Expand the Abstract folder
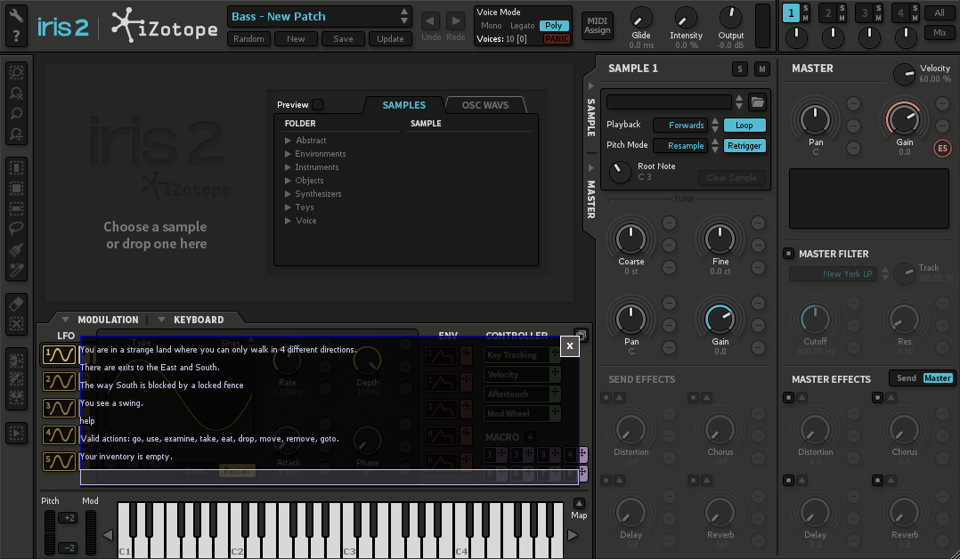960x560 pixels. 288,140
